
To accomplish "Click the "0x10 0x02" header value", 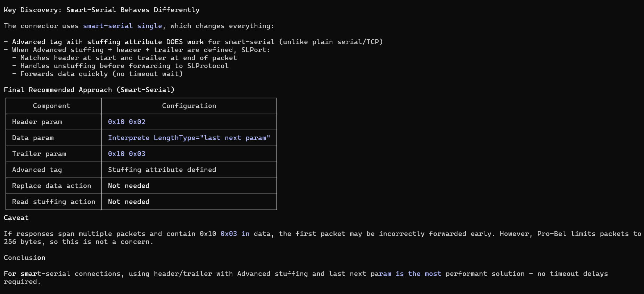I will coord(126,122).
